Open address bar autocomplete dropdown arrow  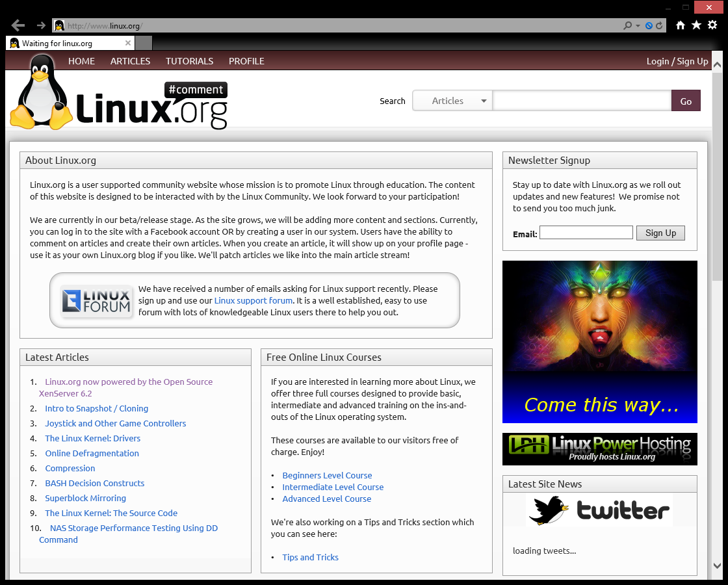[638, 26]
